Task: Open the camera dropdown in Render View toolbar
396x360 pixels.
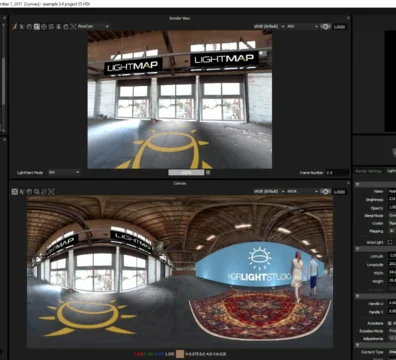Action: 93,26
